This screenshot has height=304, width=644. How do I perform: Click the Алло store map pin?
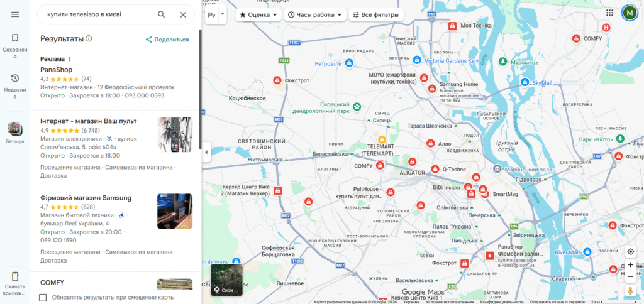pyautogui.click(x=430, y=144)
